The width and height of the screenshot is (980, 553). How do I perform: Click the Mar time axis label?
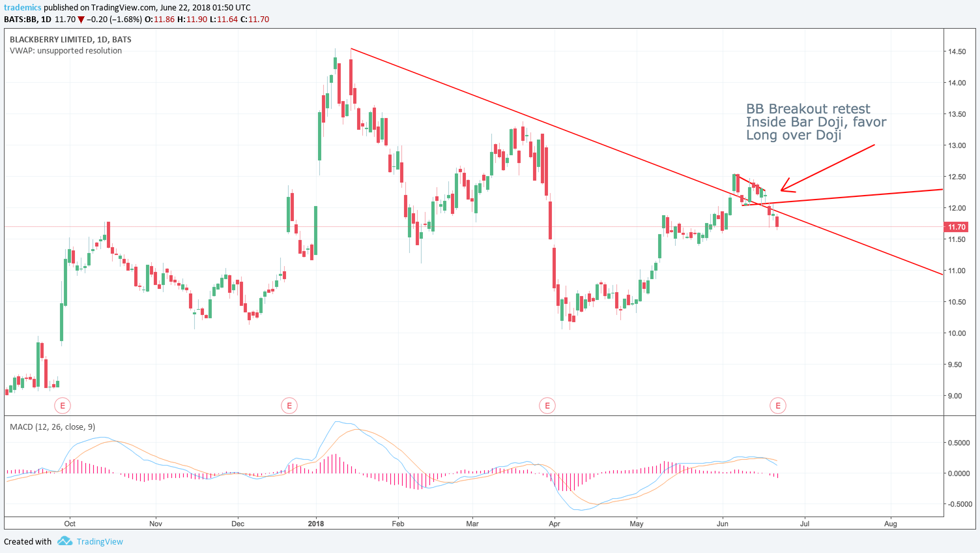coord(472,524)
